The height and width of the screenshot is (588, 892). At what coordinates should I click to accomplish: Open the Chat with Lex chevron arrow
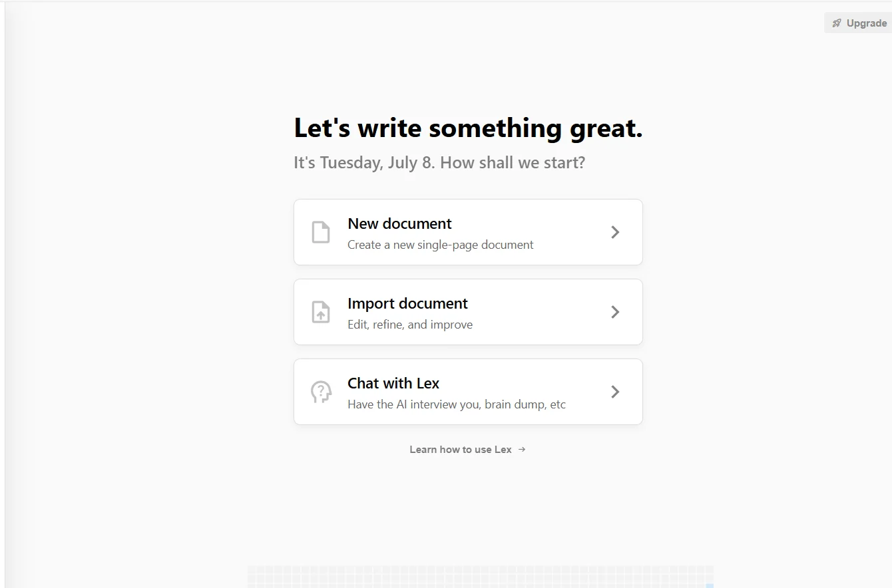click(615, 392)
